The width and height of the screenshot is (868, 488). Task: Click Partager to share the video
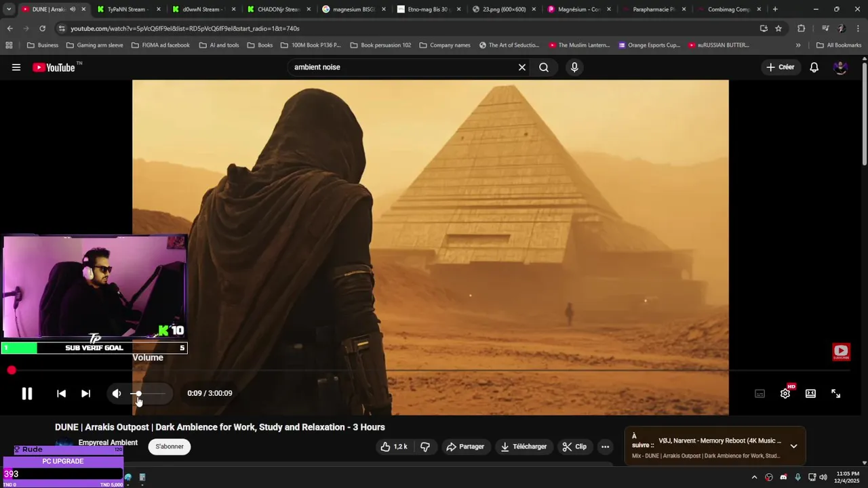coord(465,447)
